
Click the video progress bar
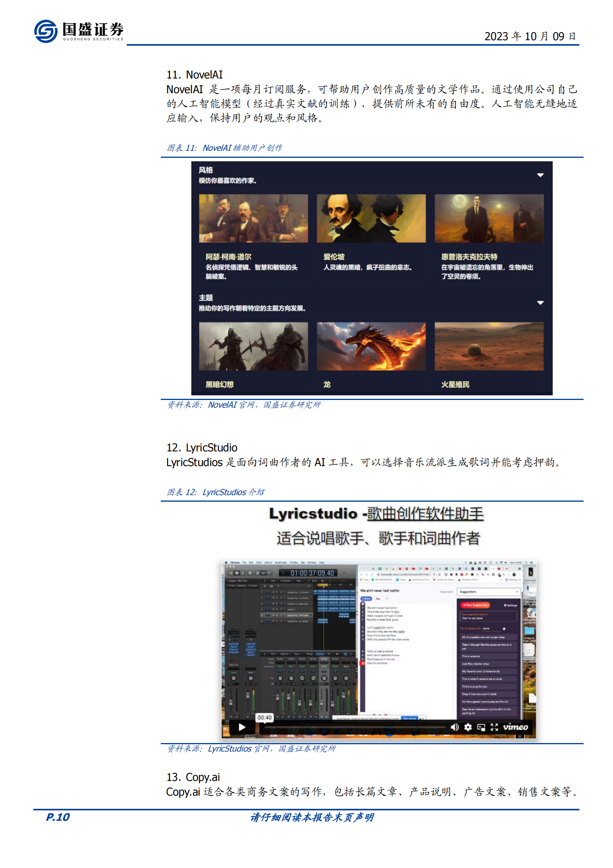pos(352,728)
